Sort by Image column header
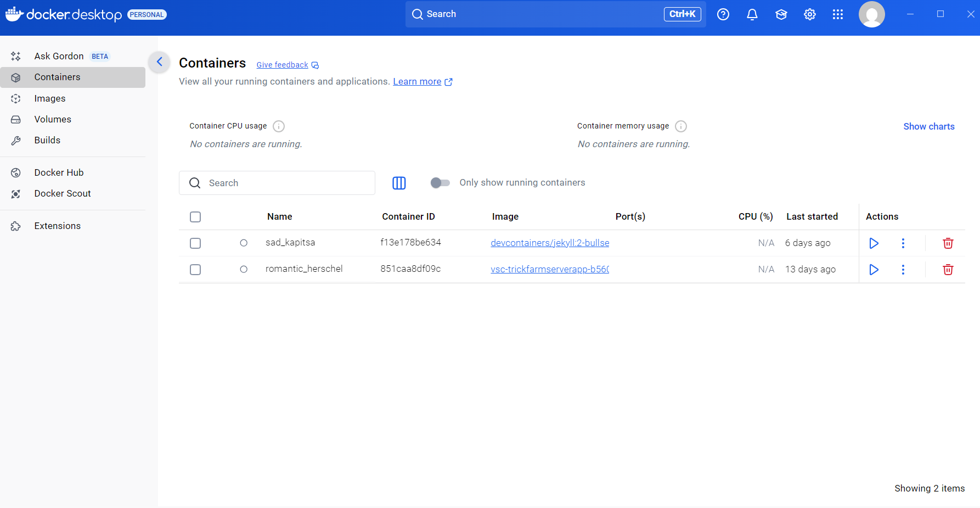 [505, 216]
